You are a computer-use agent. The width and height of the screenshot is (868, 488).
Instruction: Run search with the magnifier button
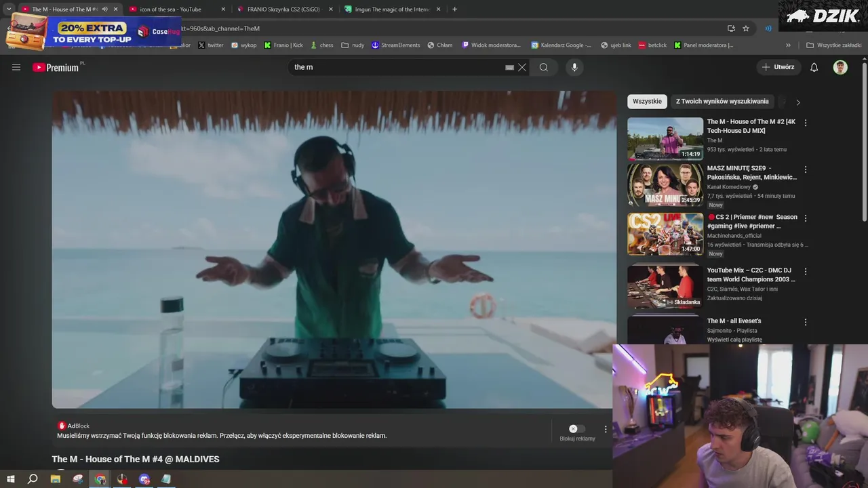544,67
